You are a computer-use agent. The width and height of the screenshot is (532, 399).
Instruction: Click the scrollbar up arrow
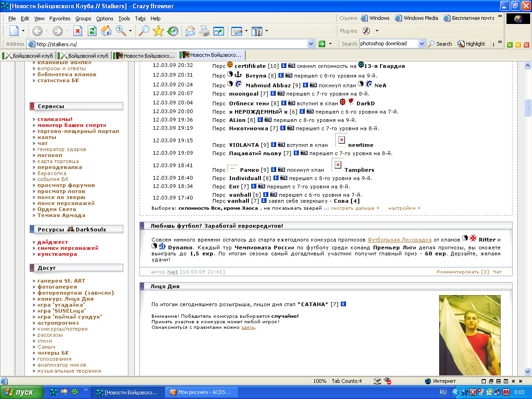(x=527, y=66)
